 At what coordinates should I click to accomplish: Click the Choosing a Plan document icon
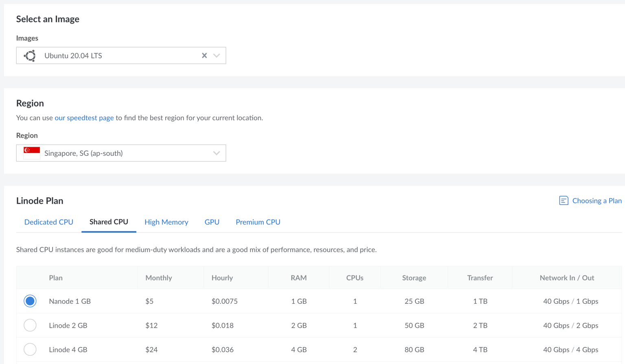pos(564,201)
